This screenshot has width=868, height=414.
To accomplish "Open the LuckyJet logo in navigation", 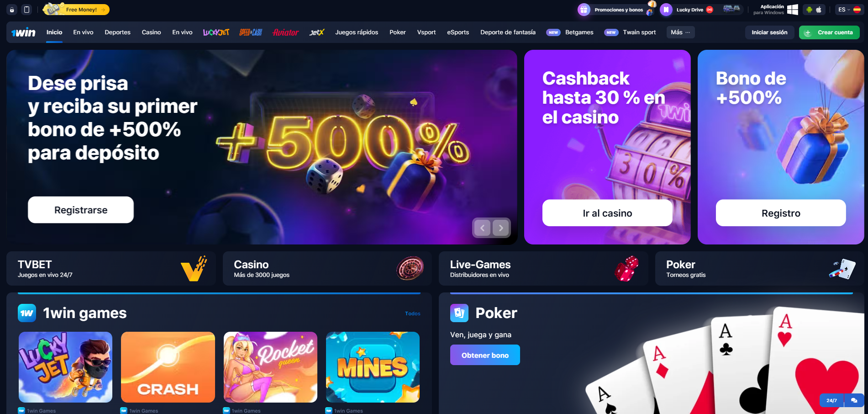I will pos(216,32).
